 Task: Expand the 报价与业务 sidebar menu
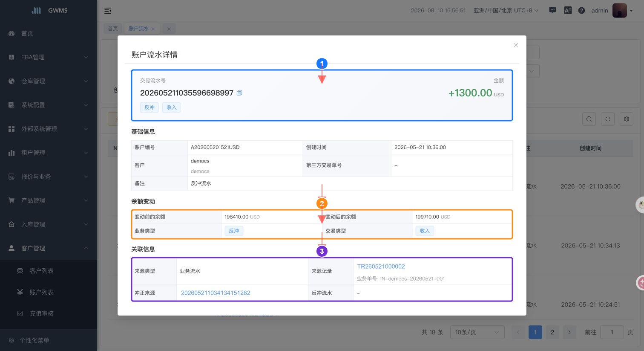point(49,177)
